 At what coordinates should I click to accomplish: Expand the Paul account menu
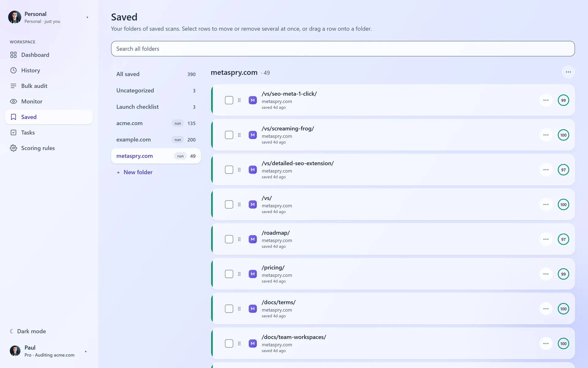pos(86,351)
